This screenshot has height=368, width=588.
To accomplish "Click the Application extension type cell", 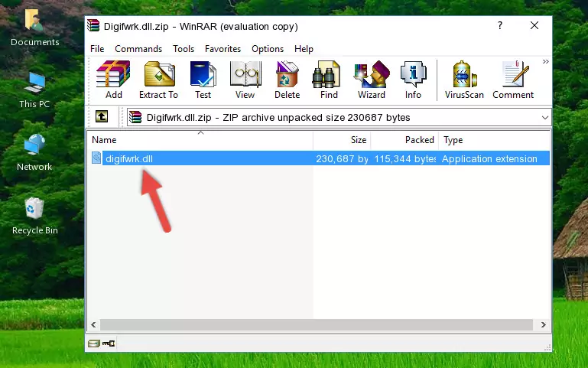I will (x=489, y=158).
